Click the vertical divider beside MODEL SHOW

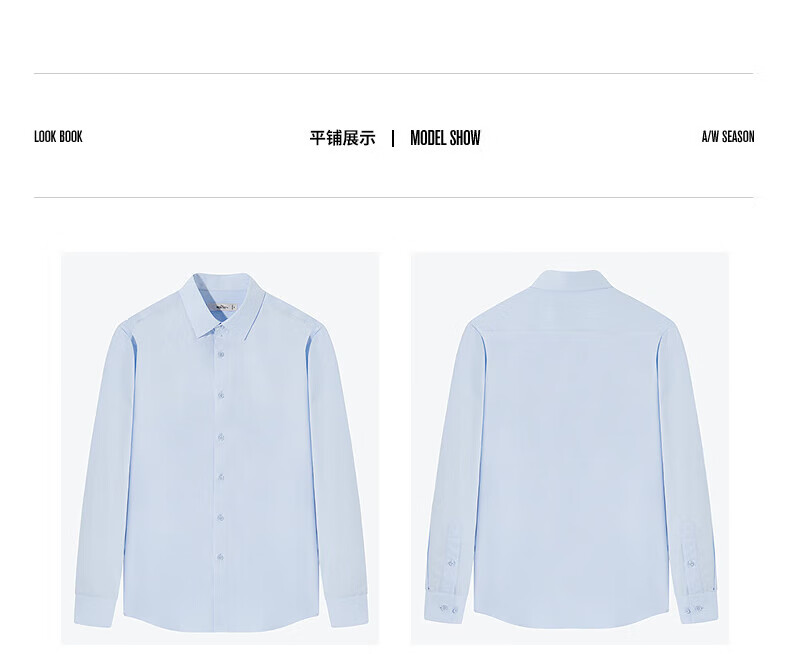coord(393,138)
